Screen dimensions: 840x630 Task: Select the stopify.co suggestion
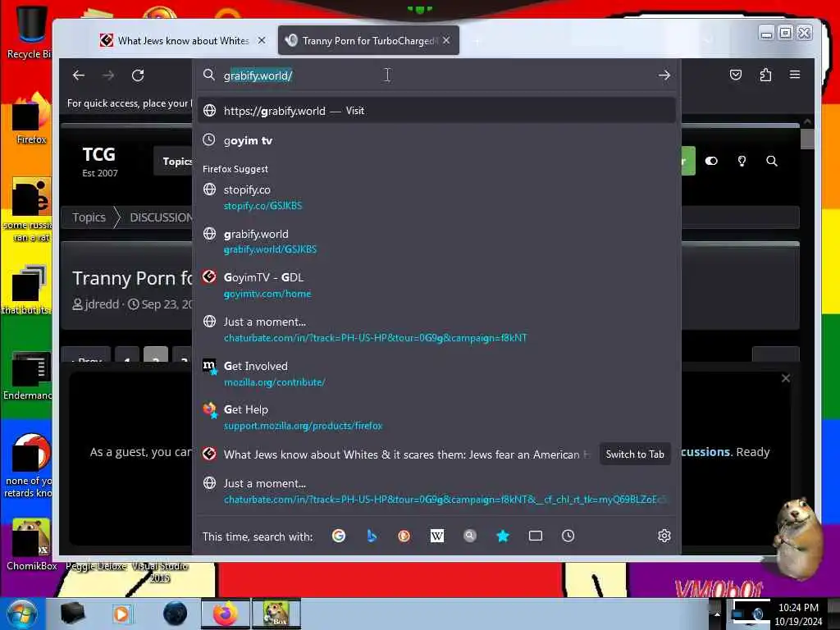point(436,197)
